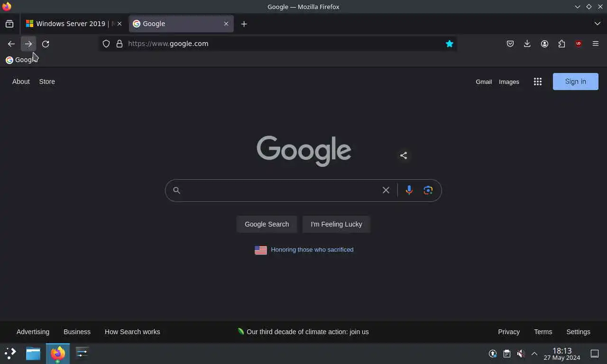Start voice search with the microphone
Image resolution: width=607 pixels, height=364 pixels.
click(409, 191)
